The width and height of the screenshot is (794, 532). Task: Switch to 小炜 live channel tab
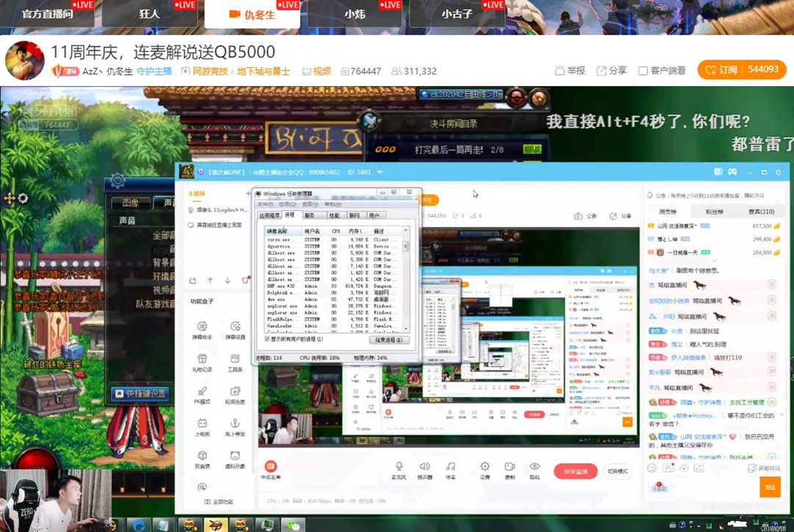pyautogui.click(x=355, y=14)
